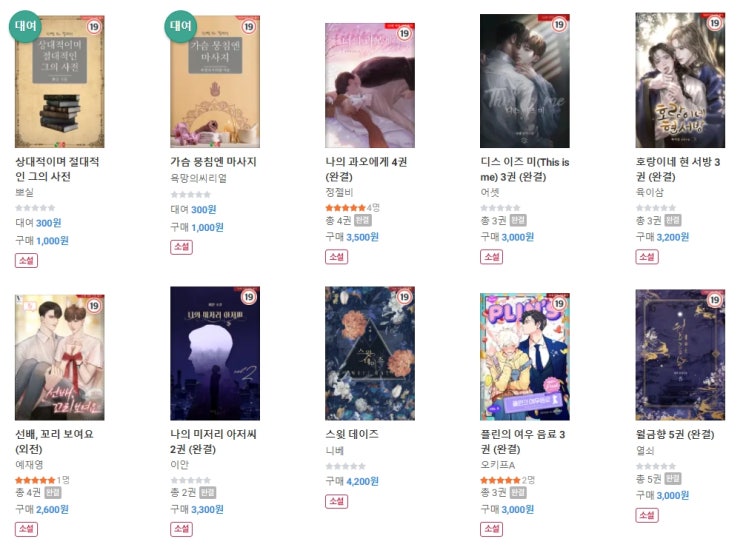Click the five-star rating under 플린의 여우 음료
Screen dimensions: 743x553
point(500,480)
